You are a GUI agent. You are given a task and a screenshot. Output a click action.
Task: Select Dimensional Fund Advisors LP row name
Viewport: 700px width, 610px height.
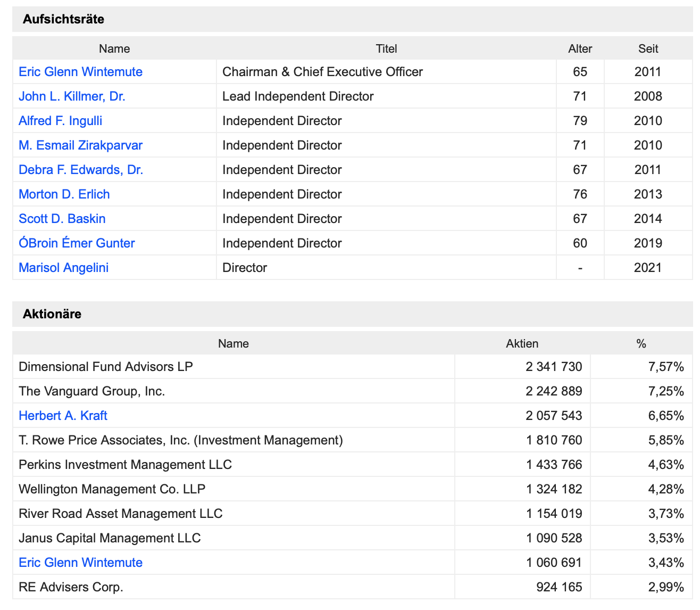pyautogui.click(x=105, y=367)
